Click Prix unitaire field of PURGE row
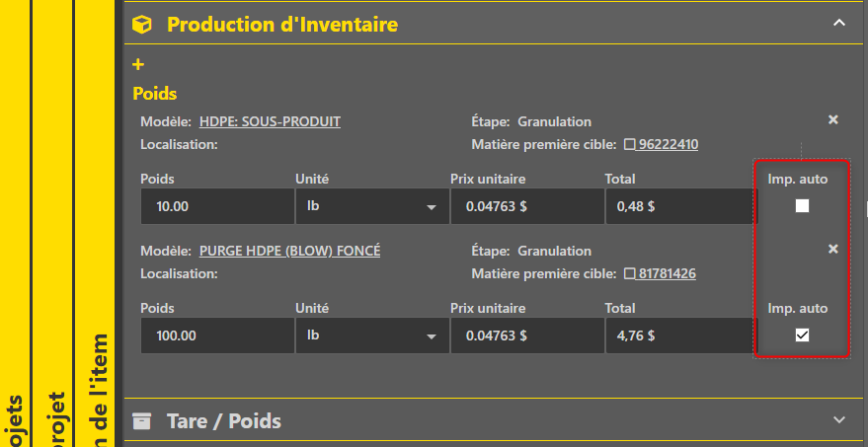Viewport: 868px width, 447px height. pyautogui.click(x=527, y=335)
